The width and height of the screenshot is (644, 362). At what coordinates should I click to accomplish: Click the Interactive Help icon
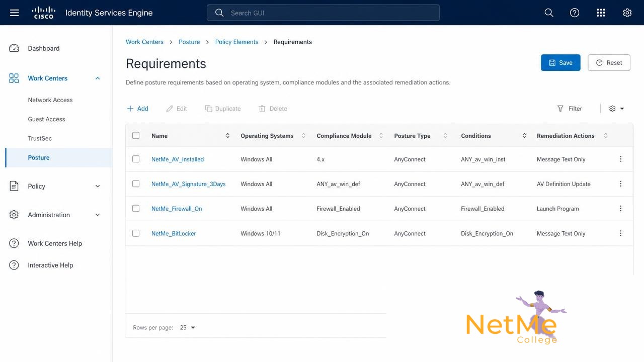click(x=14, y=265)
